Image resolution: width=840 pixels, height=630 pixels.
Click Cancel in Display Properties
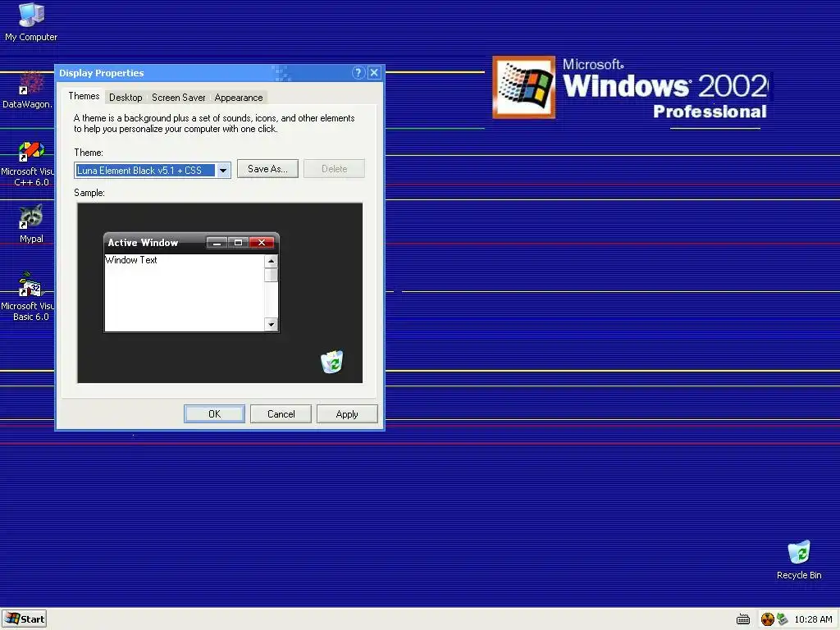tap(281, 414)
